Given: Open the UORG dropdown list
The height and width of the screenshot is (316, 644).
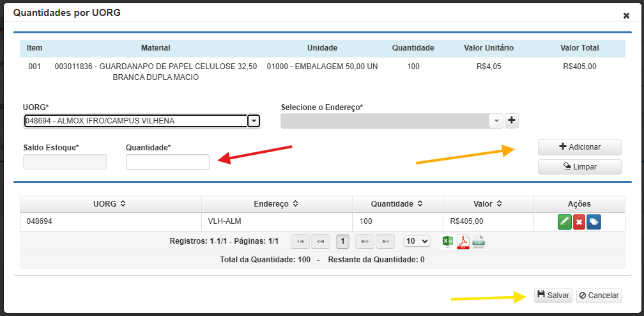Looking at the screenshot, I should pyautogui.click(x=254, y=121).
